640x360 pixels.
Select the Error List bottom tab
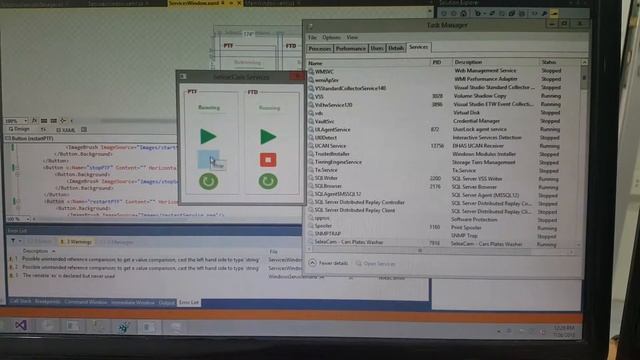pyautogui.click(x=189, y=302)
